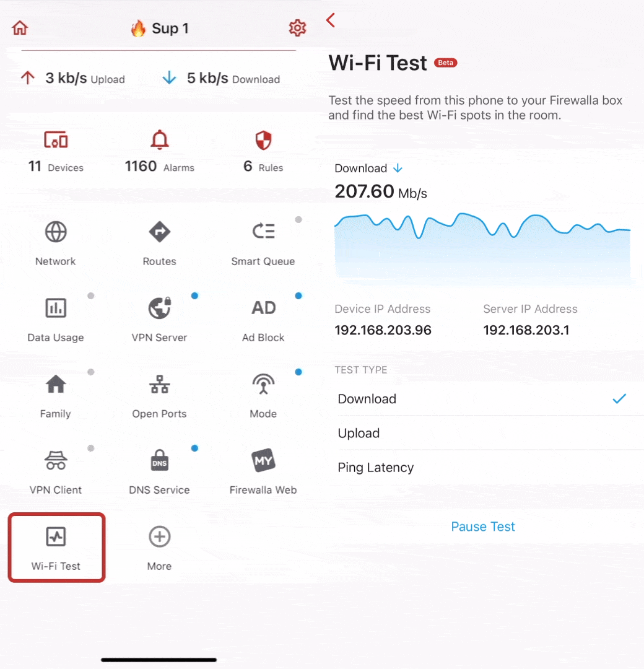Tap the 11 devices count
This screenshot has width=644, height=669.
pyautogui.click(x=35, y=166)
